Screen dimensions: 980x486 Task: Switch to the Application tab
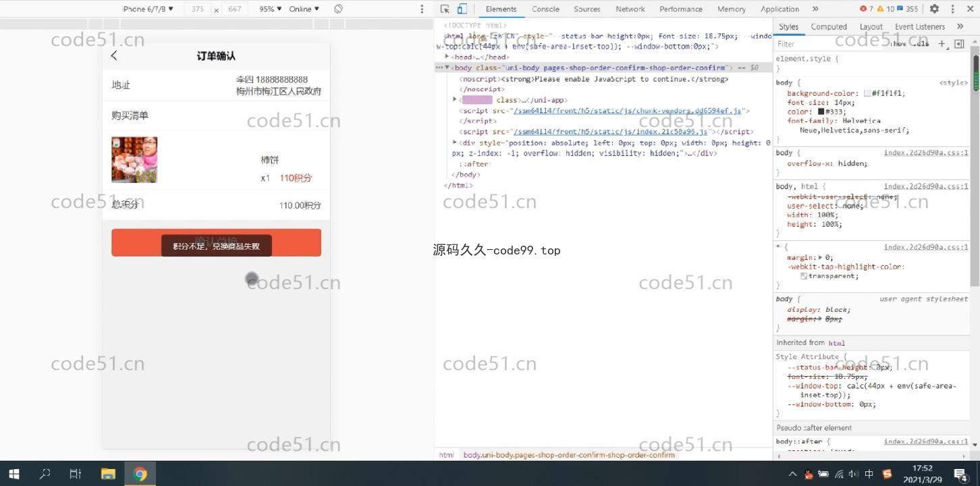[780, 9]
